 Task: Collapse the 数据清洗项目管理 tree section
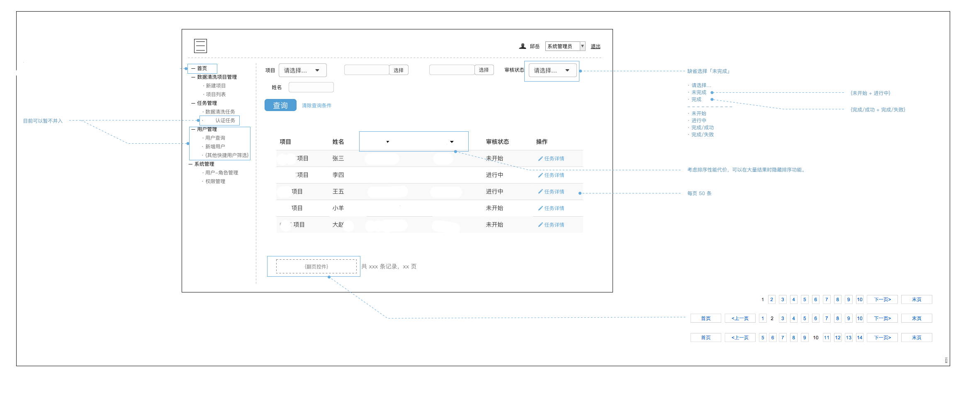click(x=193, y=77)
